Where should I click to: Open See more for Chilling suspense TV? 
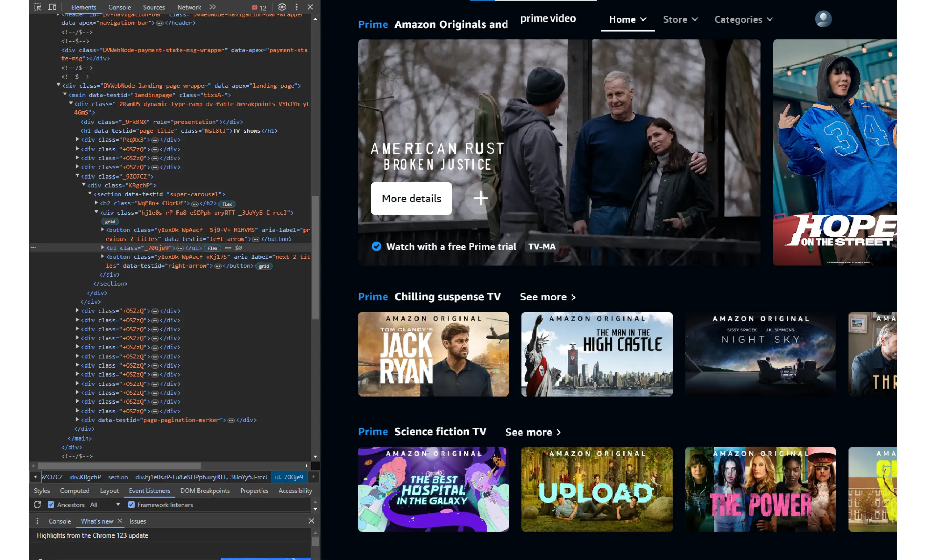tap(547, 297)
